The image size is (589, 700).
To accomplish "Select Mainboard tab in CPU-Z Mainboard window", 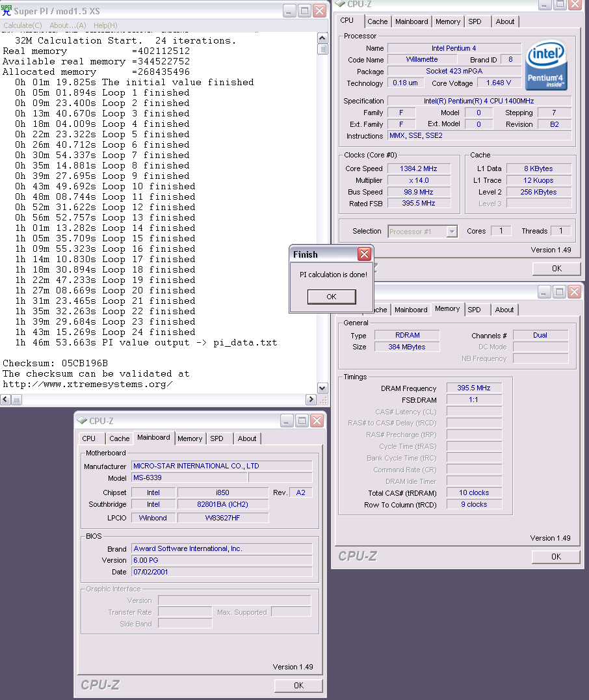I will tap(153, 437).
